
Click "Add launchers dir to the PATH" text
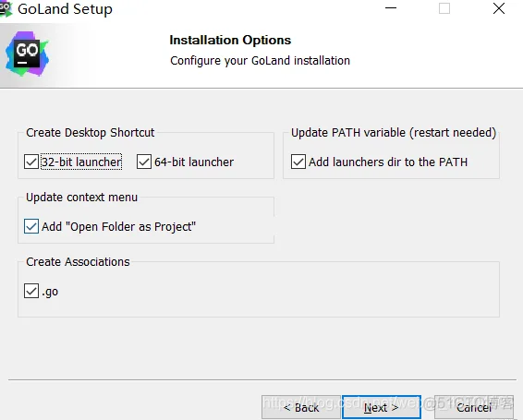[388, 162]
